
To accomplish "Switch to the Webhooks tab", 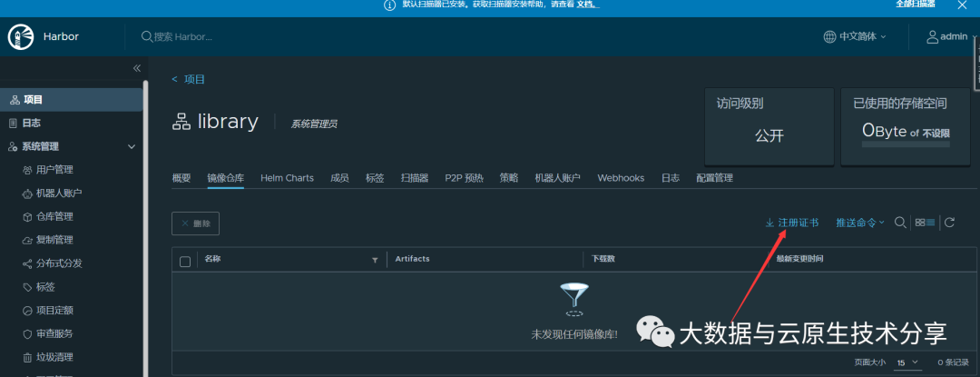I will [621, 178].
